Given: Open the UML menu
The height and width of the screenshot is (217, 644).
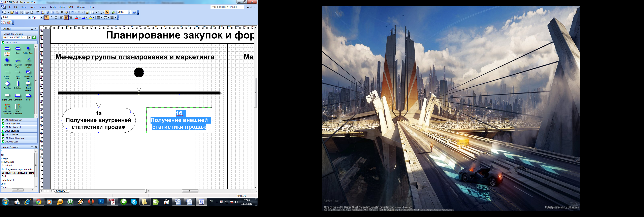Looking at the screenshot, I should coord(71,7).
